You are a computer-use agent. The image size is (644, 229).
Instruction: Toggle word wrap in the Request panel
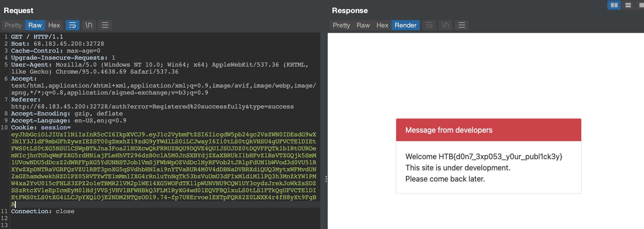73,25
